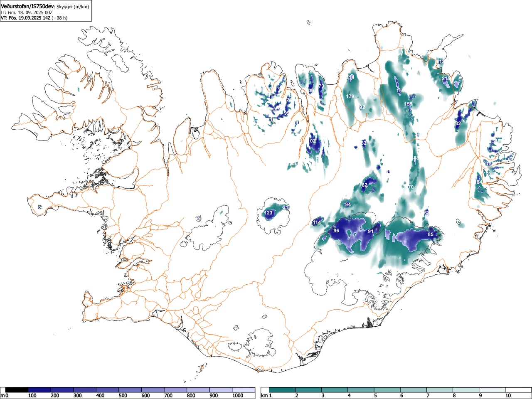The height and width of the screenshot is (399, 532).
Task: Click the '179' visibility value on the map
Action: [x=350, y=96]
